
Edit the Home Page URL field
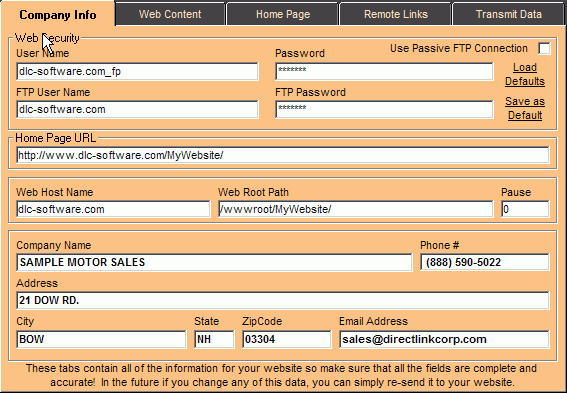click(283, 155)
